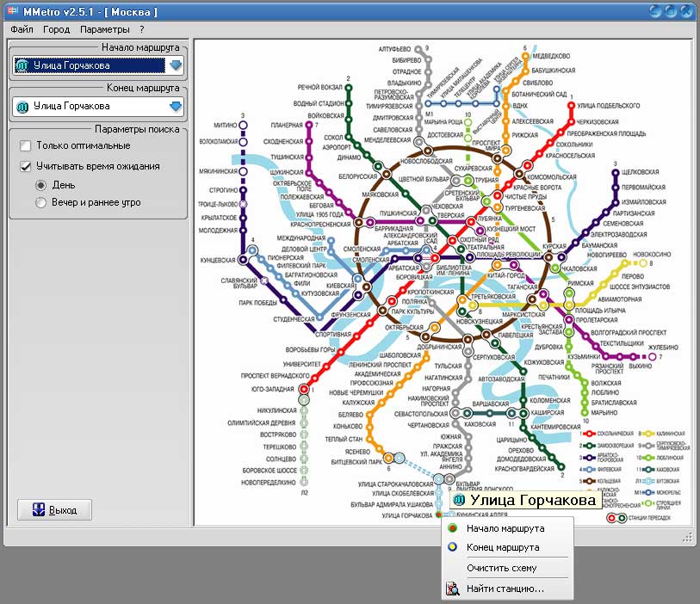The image size is (700, 604).
Task: Click the Партизанская station label
Action: (634, 213)
